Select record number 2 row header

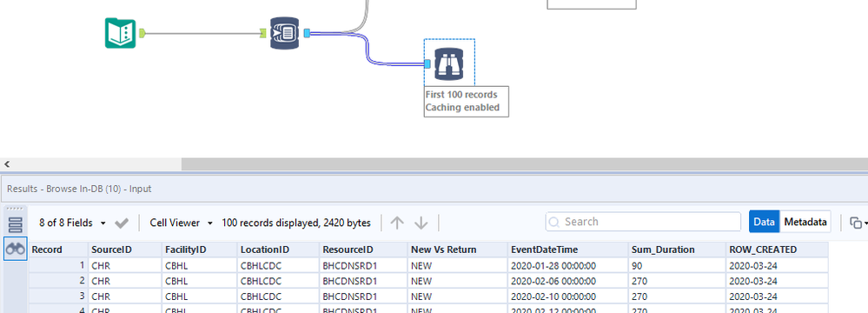[x=58, y=282]
